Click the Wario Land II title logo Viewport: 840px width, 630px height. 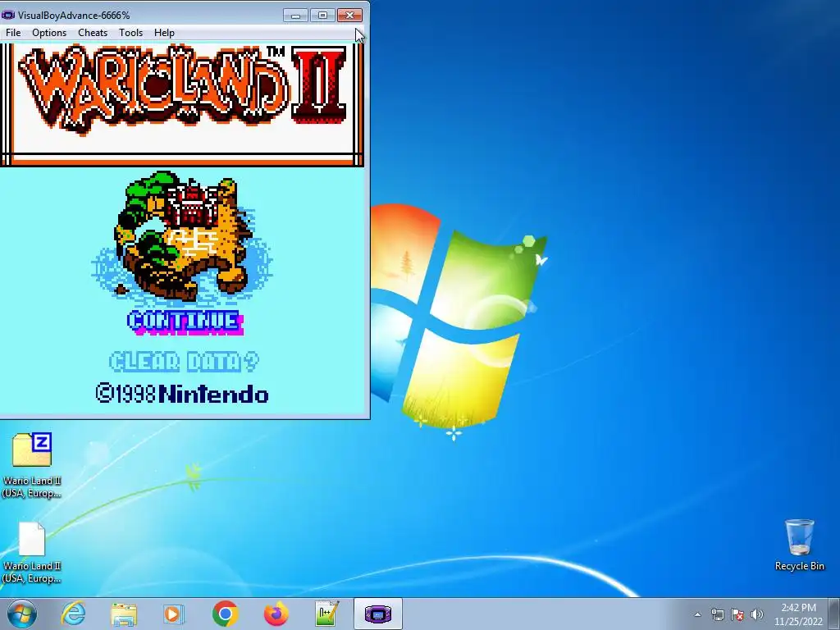coord(182,89)
